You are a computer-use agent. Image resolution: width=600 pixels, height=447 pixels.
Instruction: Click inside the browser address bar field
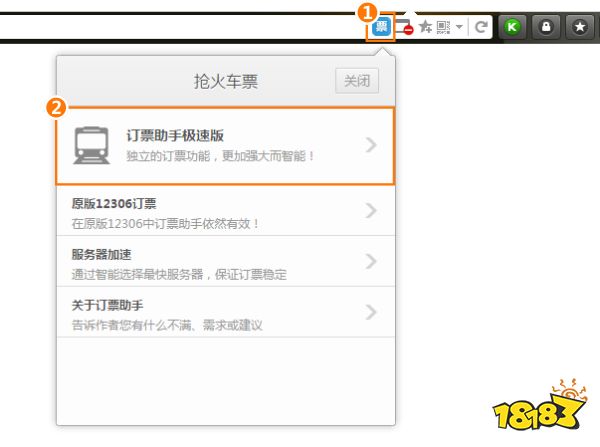tap(180, 28)
